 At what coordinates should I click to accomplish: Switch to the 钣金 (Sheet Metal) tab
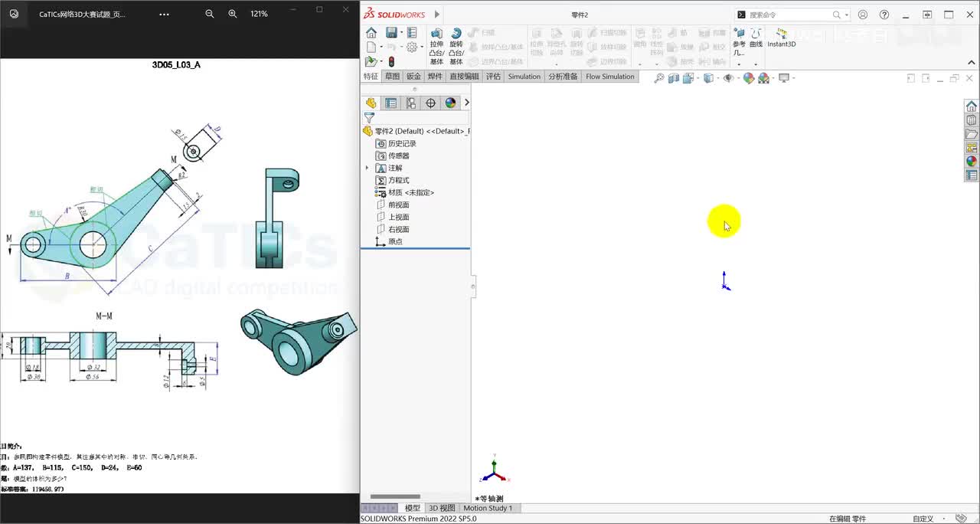point(413,77)
